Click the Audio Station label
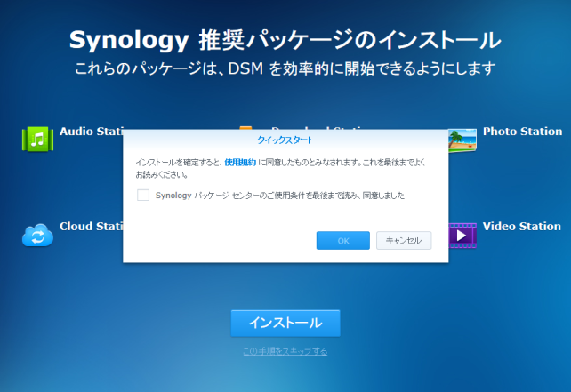The height and width of the screenshot is (392, 571). (x=92, y=132)
